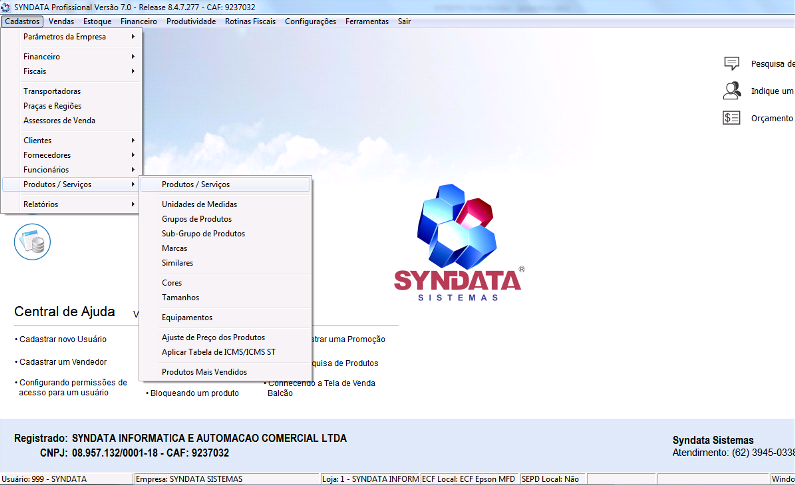
Task: Choose Produtos / Serviços in the submenu
Action: [x=225, y=184]
